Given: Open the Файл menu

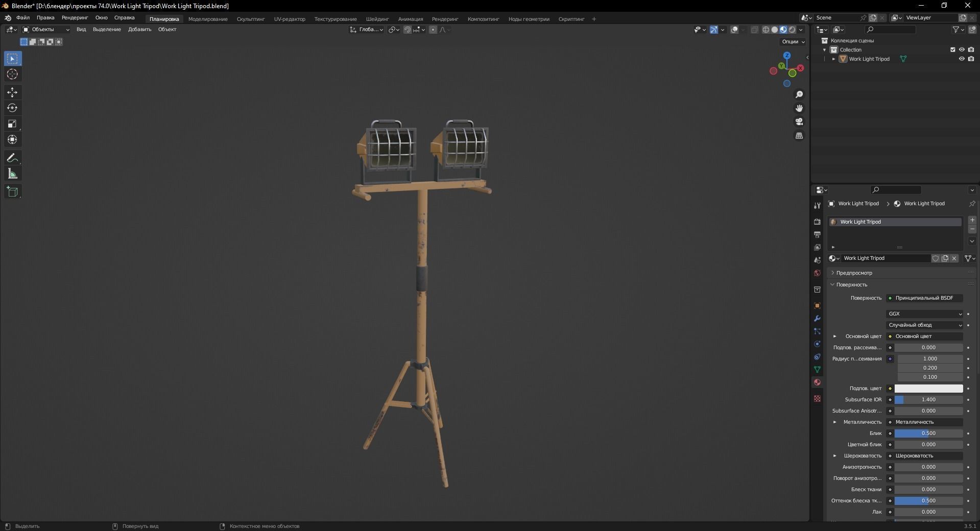Looking at the screenshot, I should point(23,18).
